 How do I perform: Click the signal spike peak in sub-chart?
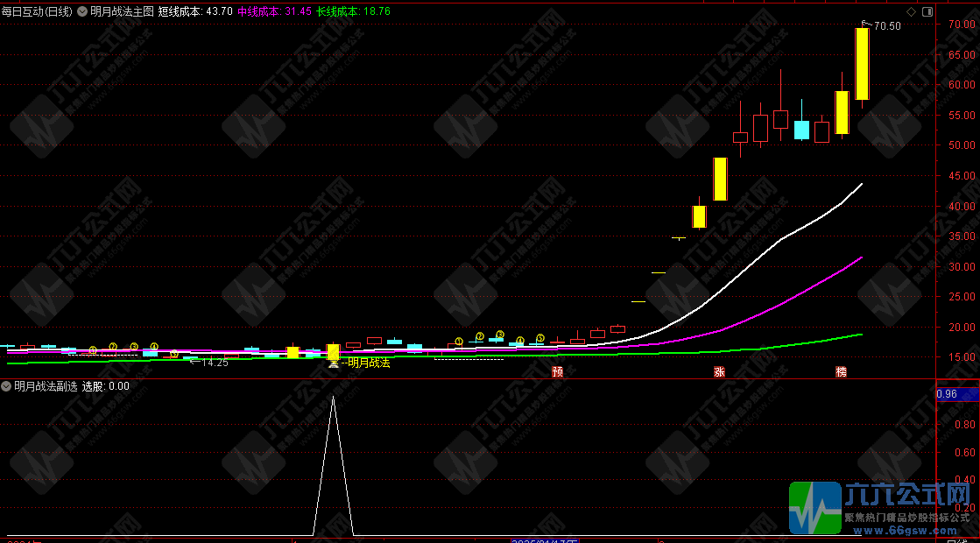tap(333, 398)
